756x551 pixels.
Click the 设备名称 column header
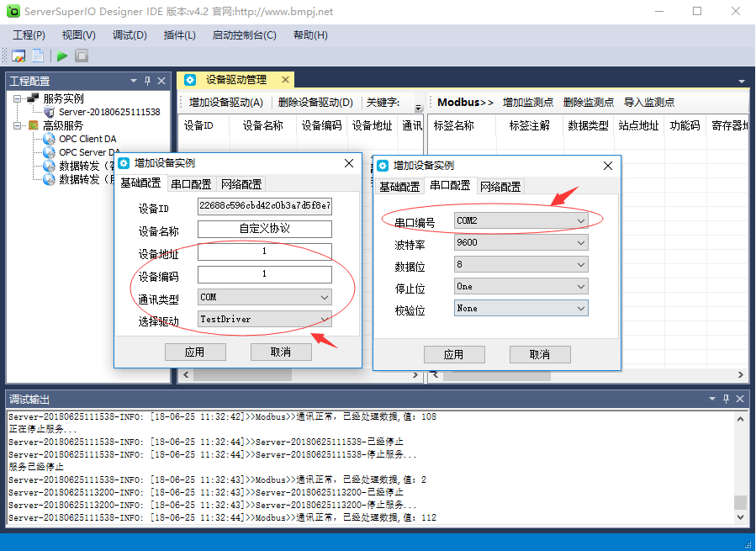point(262,126)
